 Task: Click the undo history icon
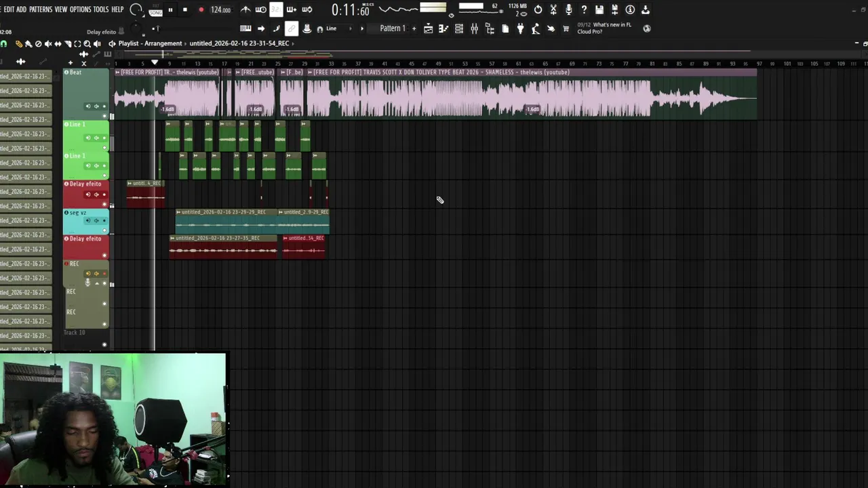[x=538, y=9]
